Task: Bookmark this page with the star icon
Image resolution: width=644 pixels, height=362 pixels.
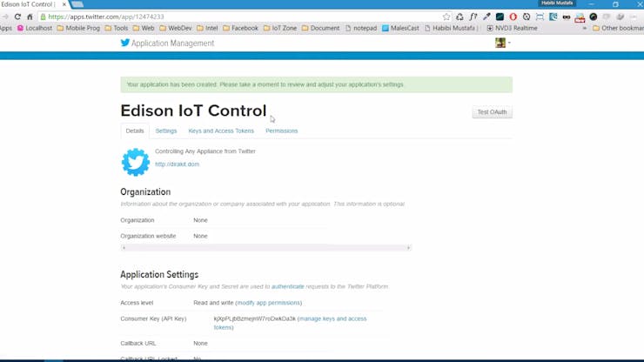Action: (x=446, y=17)
